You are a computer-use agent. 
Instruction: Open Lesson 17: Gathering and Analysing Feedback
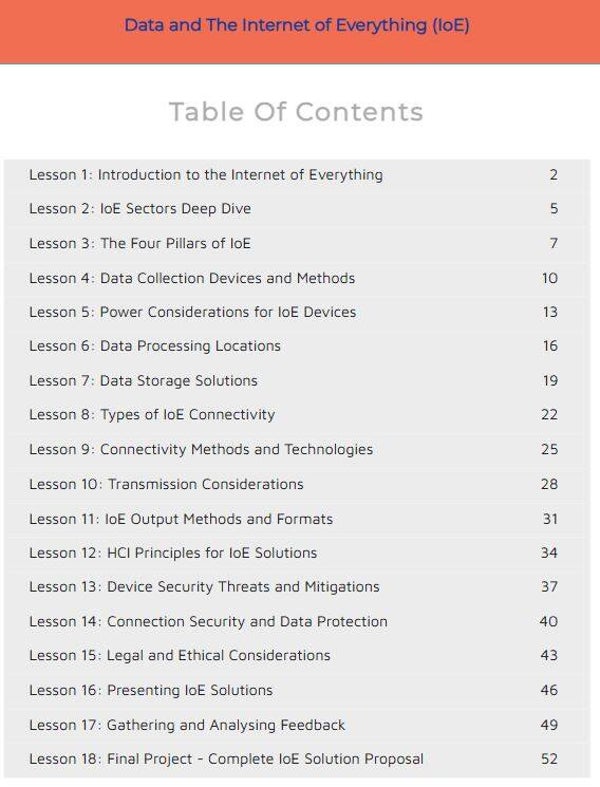click(187, 725)
